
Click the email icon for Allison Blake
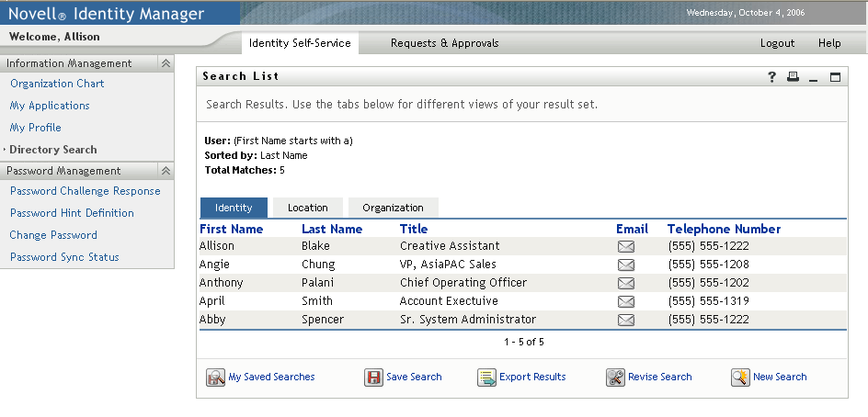tap(625, 246)
